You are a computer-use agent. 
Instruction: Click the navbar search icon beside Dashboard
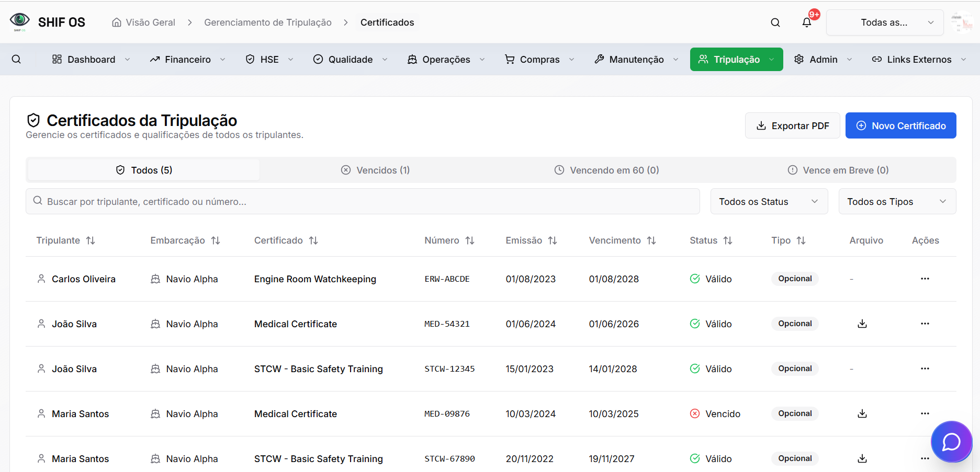coord(16,60)
